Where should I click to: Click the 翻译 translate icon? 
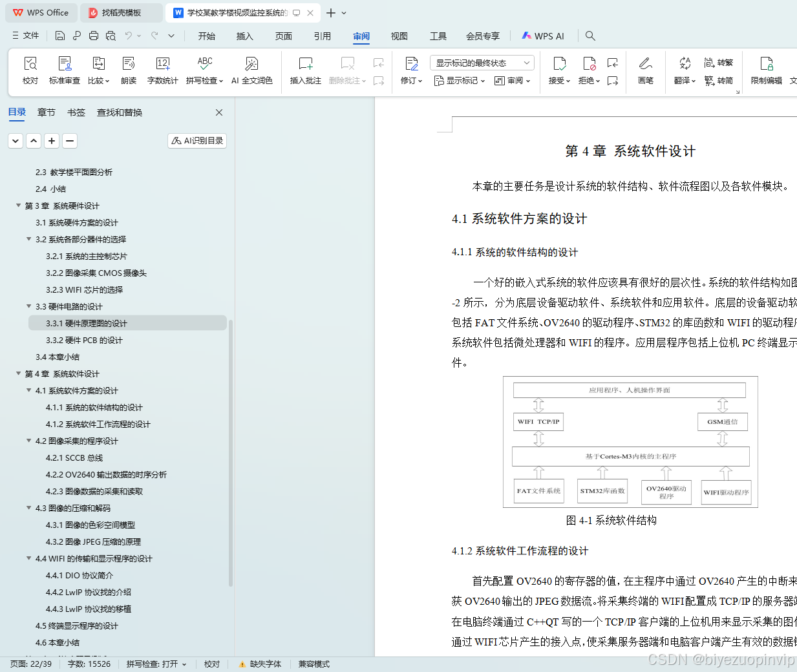(x=685, y=63)
